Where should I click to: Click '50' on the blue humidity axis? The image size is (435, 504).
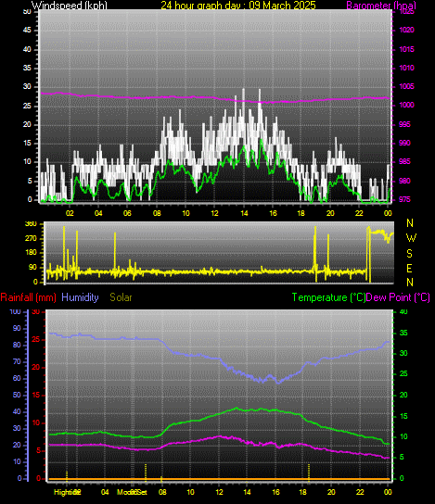[17, 395]
